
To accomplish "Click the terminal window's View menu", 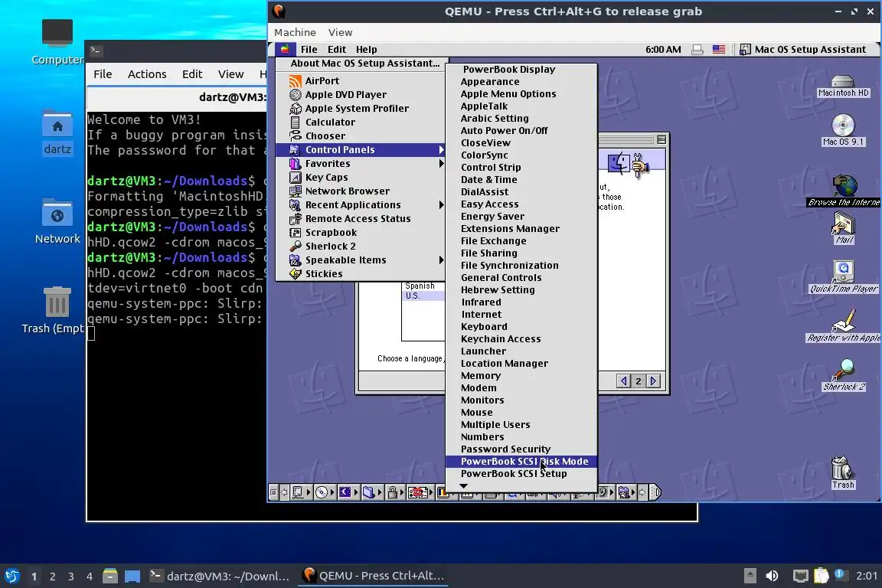I will [x=230, y=74].
